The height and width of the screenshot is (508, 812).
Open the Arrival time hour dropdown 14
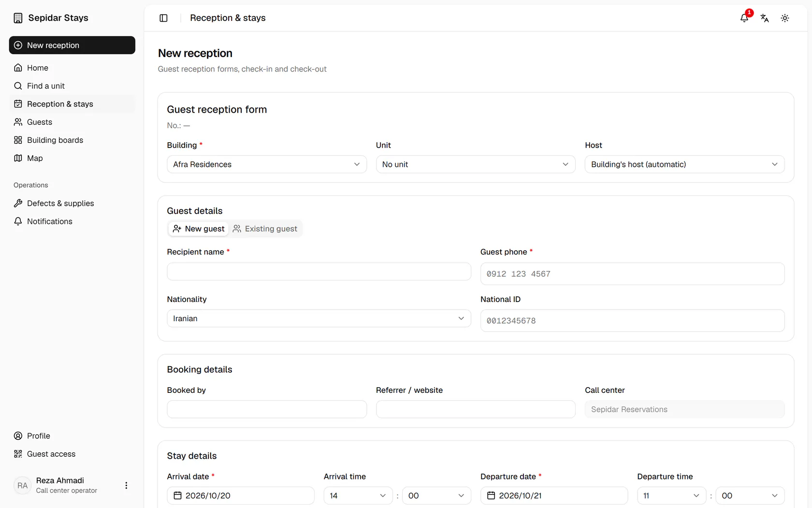(358, 495)
